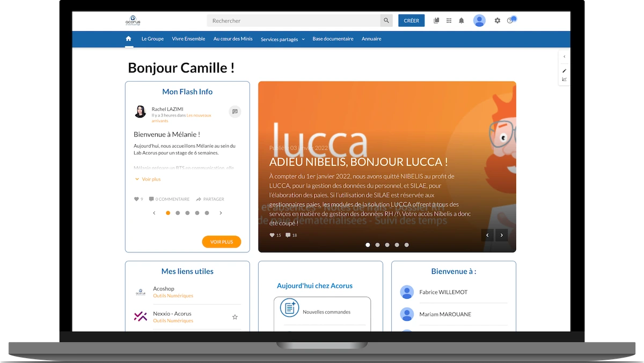Open Nouvelles commandes item
644x363 pixels.
326,312
